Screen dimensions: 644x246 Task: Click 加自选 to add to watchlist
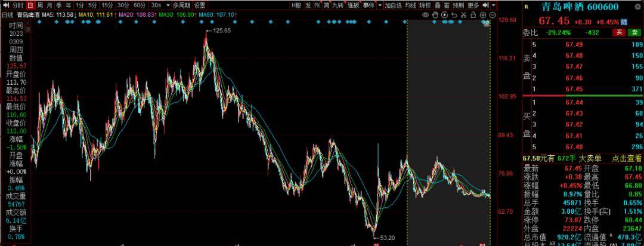[393, 5]
